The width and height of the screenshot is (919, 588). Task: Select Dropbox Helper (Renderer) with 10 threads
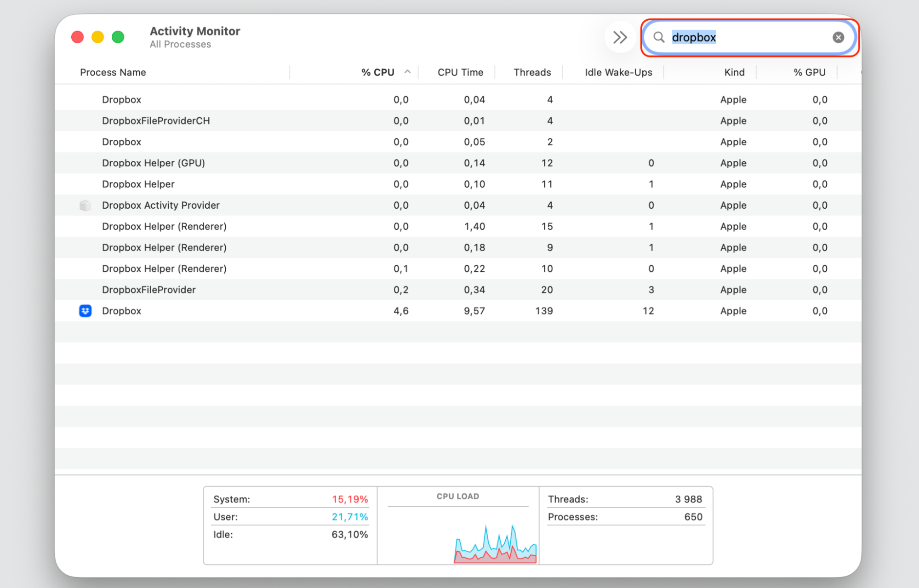[458, 268]
